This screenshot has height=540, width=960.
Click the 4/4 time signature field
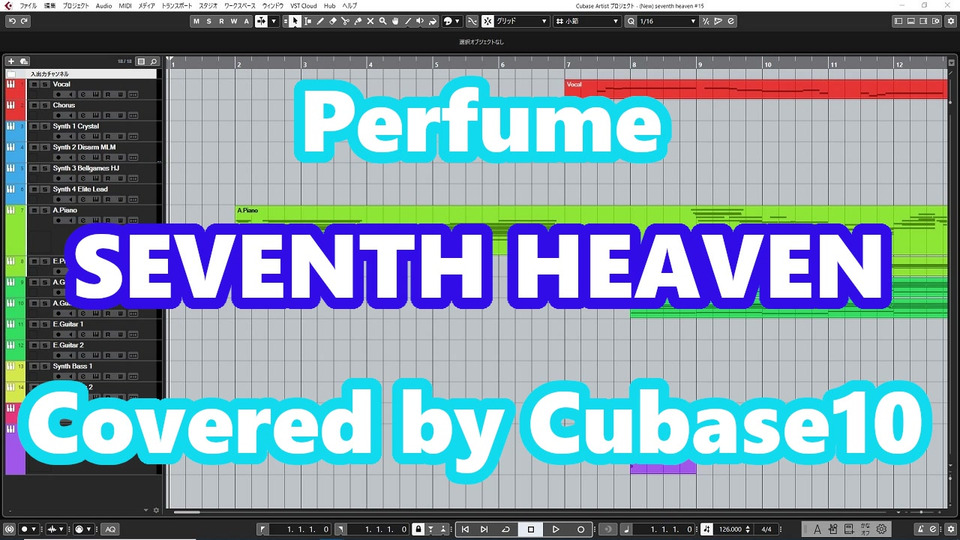tap(766, 529)
